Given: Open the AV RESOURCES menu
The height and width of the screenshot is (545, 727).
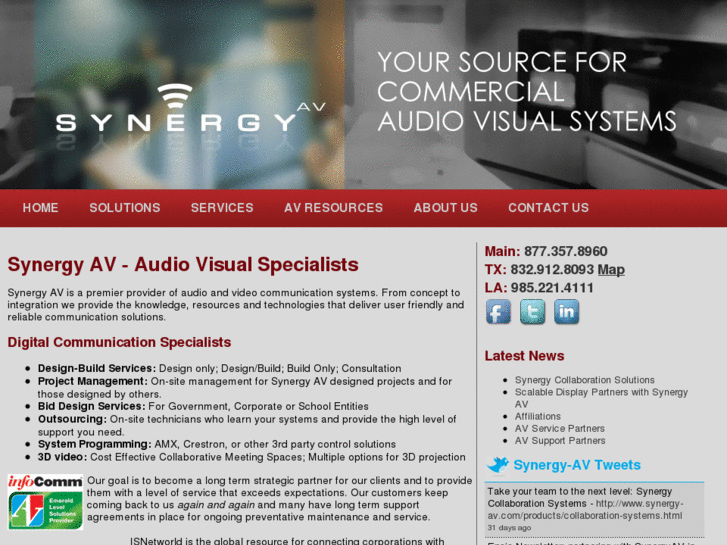Looking at the screenshot, I should click(333, 208).
